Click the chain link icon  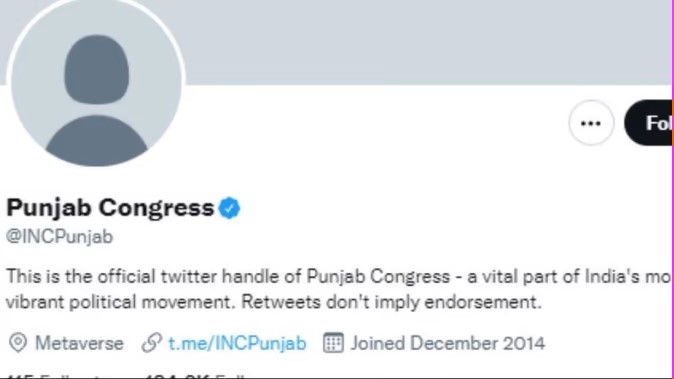(152, 343)
